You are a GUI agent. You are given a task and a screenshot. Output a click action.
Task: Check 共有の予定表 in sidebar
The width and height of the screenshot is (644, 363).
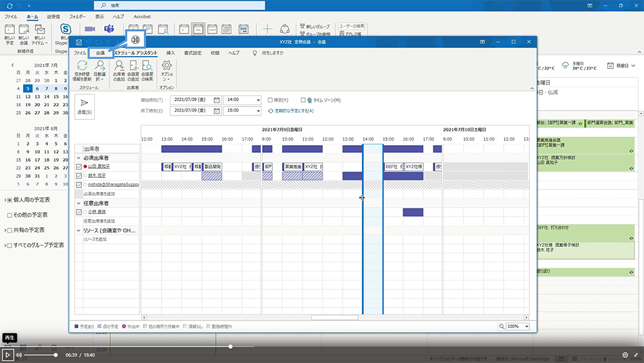pos(10,230)
